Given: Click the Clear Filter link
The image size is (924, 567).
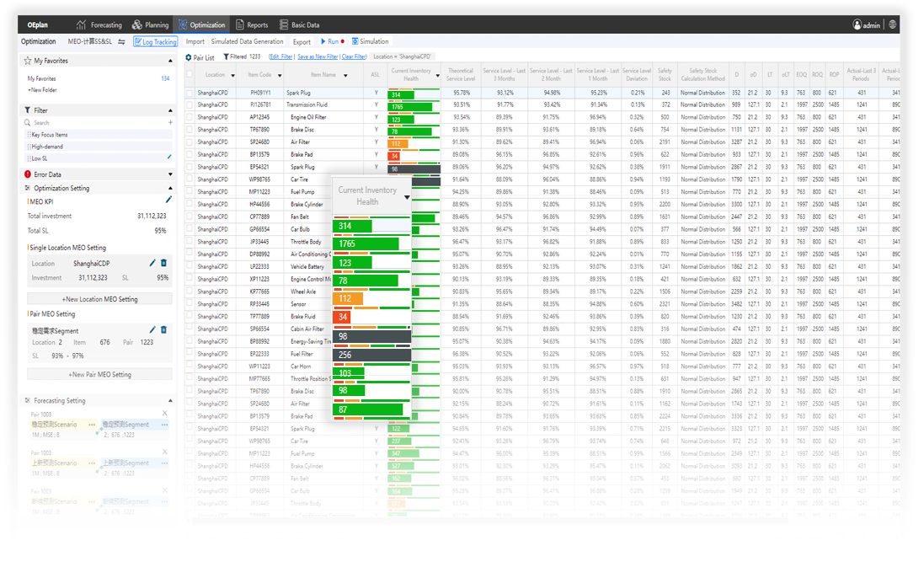Looking at the screenshot, I should pyautogui.click(x=354, y=56).
